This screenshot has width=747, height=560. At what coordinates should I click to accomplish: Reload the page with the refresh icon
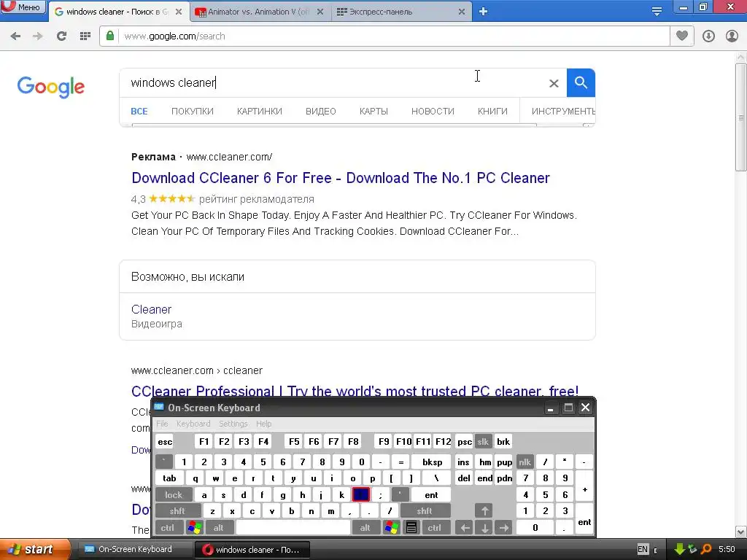click(61, 36)
